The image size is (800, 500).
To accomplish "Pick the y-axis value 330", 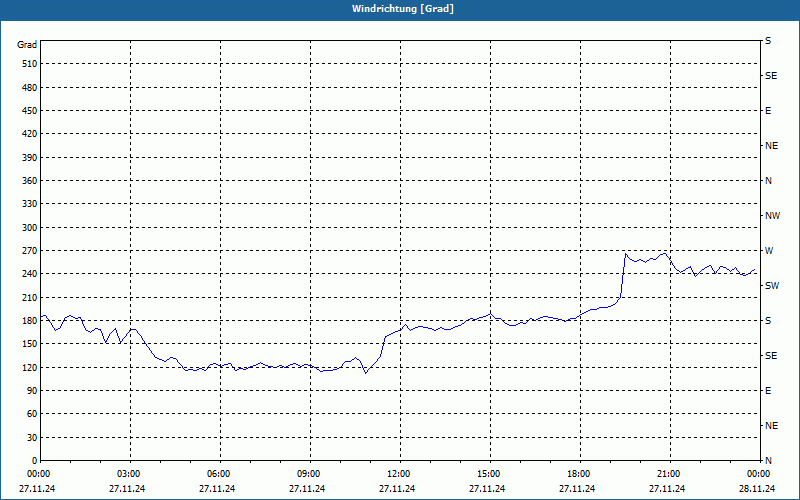I will point(29,204).
